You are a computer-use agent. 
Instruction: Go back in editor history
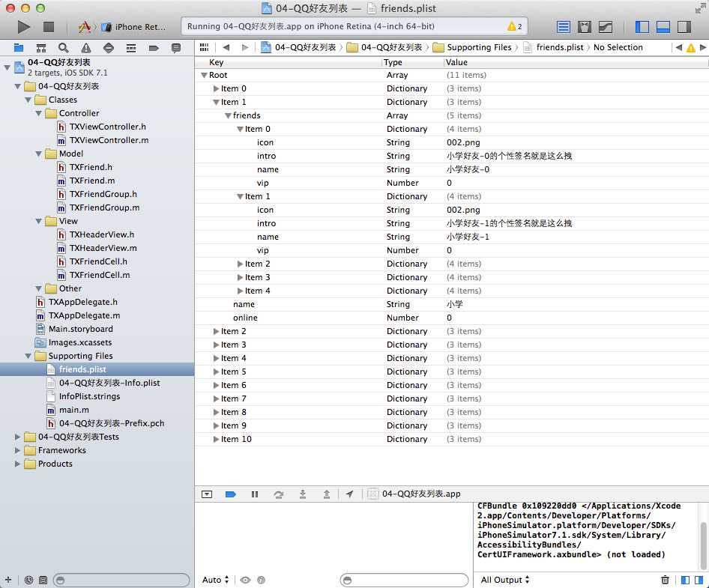tap(226, 47)
